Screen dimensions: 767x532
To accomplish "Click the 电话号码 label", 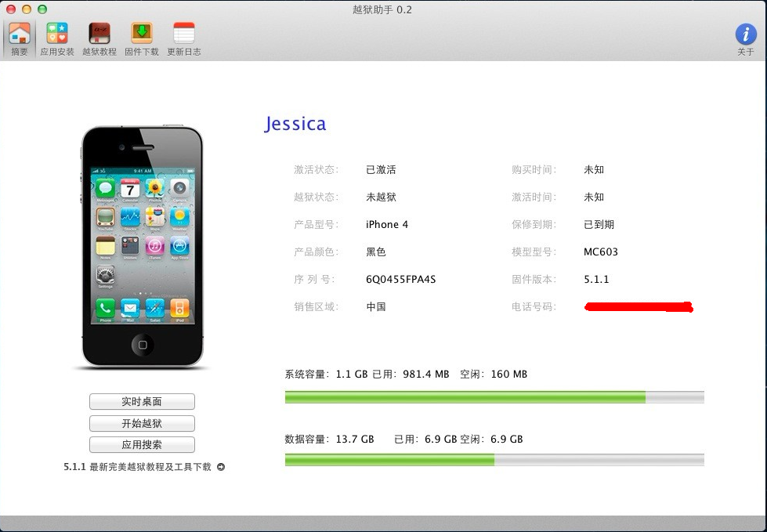I will 534,306.
